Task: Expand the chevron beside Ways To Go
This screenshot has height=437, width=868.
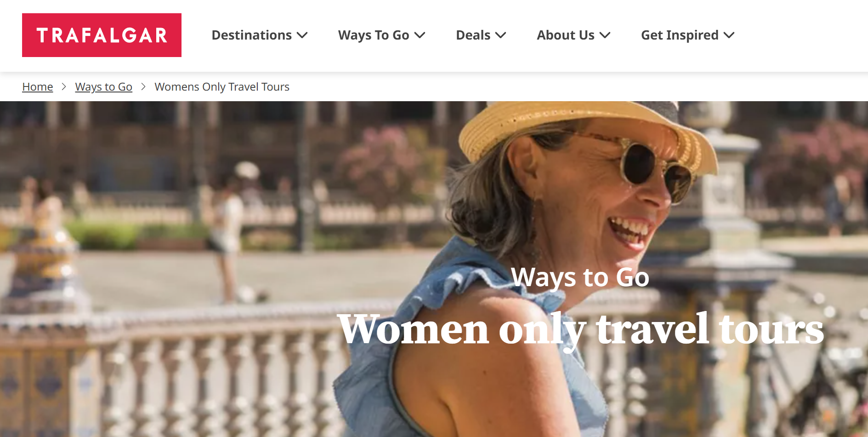Action: point(420,35)
